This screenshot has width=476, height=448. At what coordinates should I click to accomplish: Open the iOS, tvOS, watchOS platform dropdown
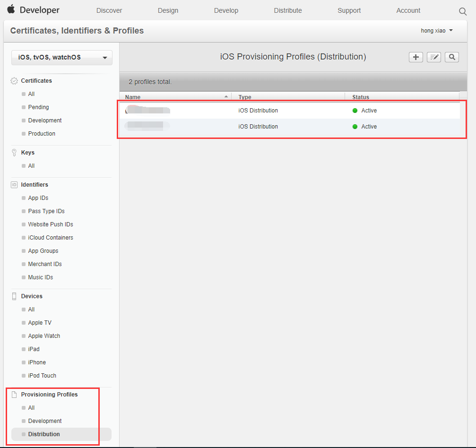click(x=61, y=57)
